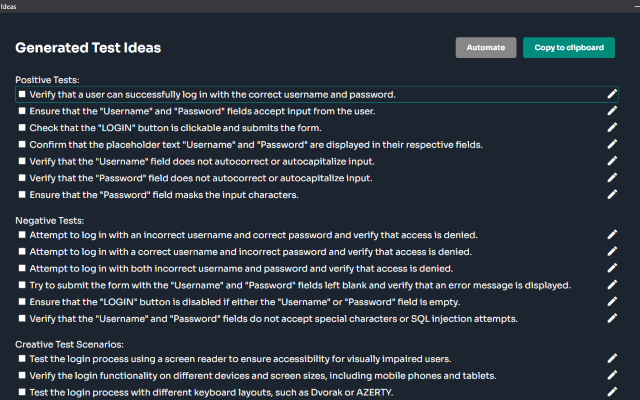Edit the LOGIN button is clickable test

[x=613, y=128]
